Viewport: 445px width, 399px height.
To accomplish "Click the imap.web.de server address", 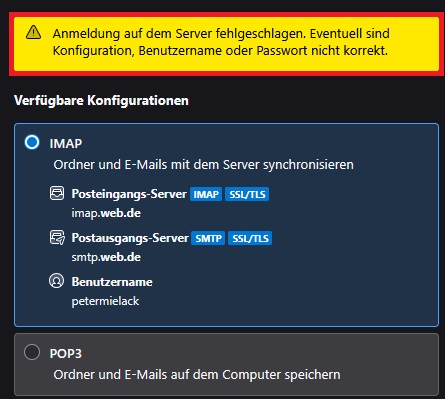I will (x=106, y=213).
